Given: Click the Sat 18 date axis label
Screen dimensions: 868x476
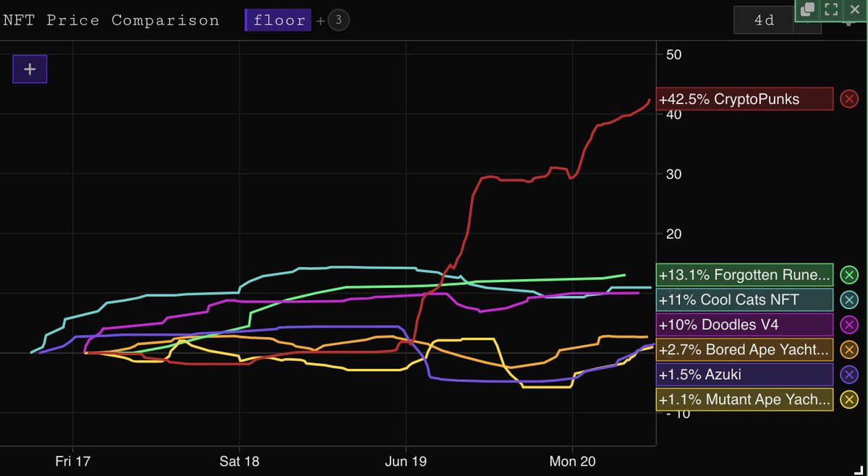Looking at the screenshot, I should click(x=239, y=460).
